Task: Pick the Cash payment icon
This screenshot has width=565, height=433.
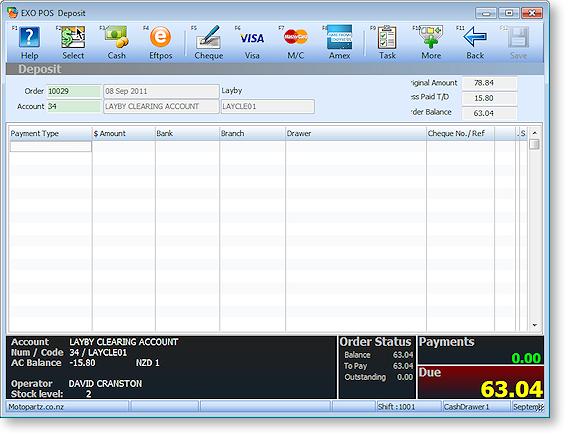Action: [116, 37]
